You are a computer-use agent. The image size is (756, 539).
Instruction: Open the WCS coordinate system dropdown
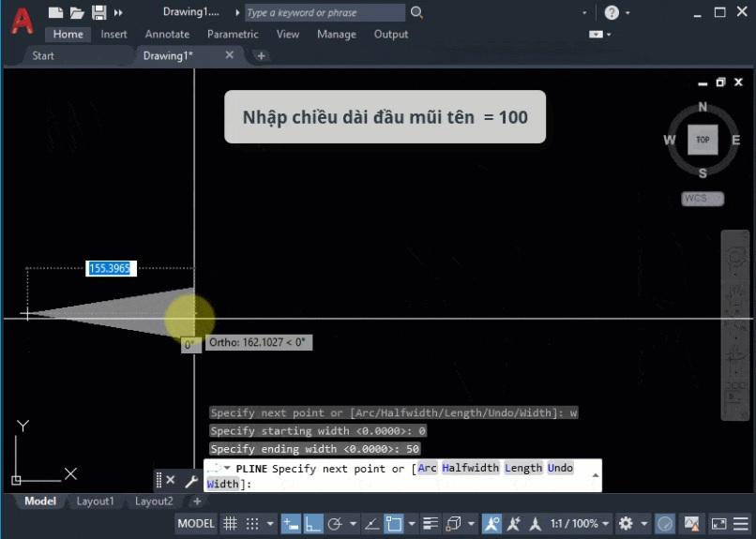tap(703, 199)
